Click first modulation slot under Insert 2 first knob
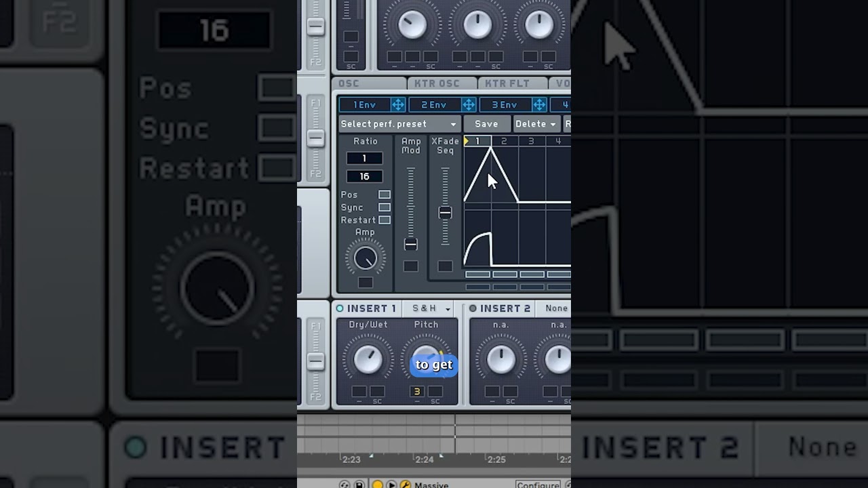 [492, 391]
